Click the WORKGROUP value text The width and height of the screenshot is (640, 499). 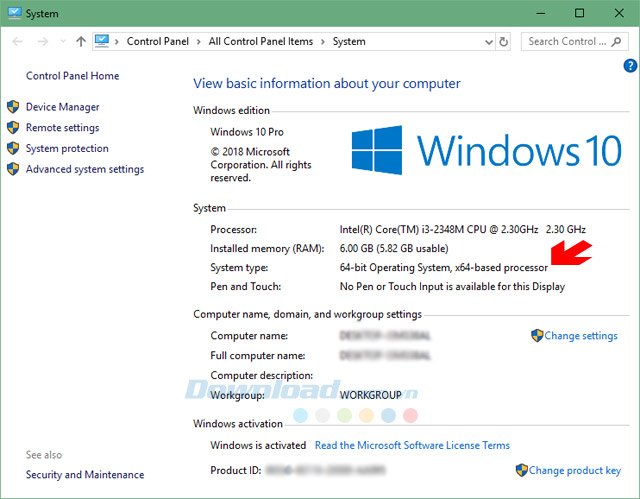point(371,395)
